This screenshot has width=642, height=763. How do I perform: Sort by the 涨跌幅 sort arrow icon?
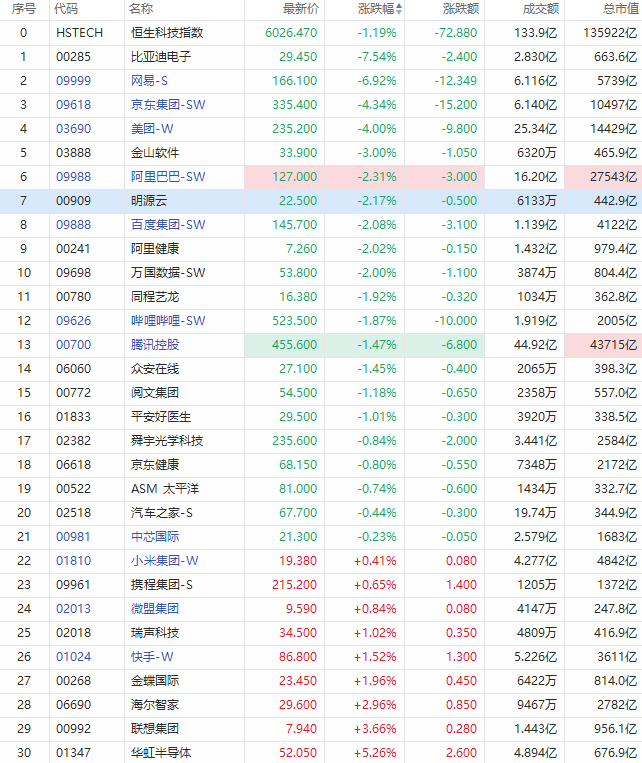399,9
